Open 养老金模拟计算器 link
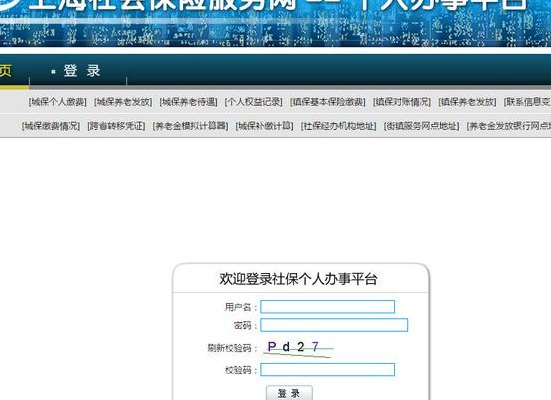The image size is (551, 400). pyautogui.click(x=190, y=126)
